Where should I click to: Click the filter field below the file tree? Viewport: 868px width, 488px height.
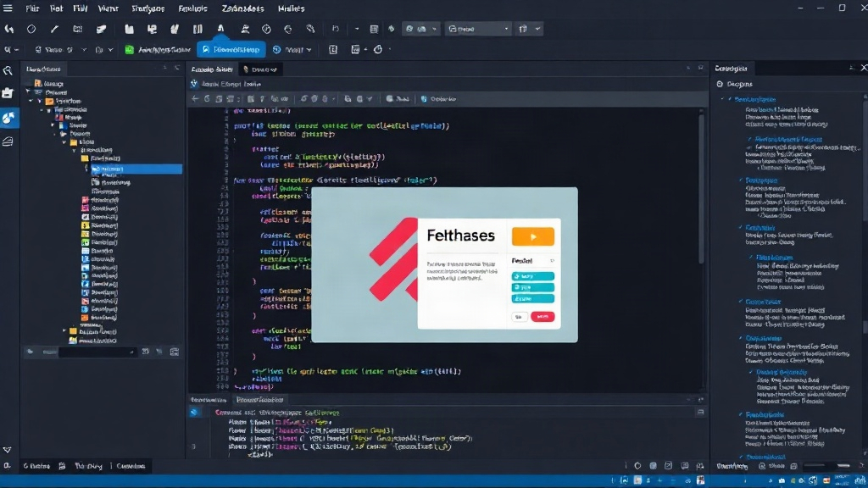click(x=97, y=352)
